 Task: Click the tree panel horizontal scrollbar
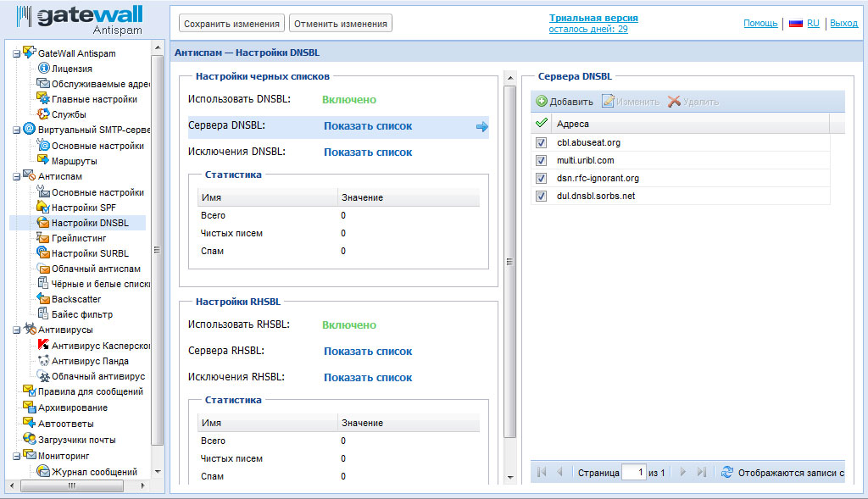[71, 485]
